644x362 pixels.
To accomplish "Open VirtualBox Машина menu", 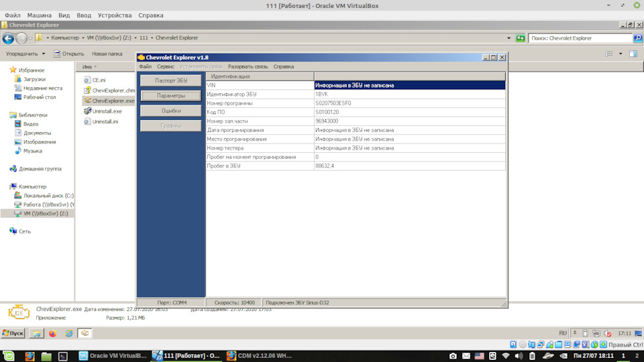I will (39, 15).
